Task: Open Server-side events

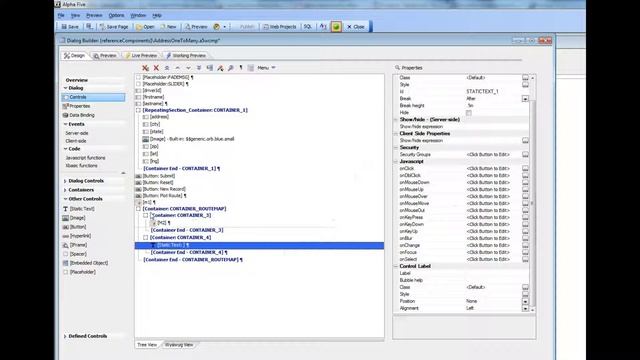Action: (77, 133)
